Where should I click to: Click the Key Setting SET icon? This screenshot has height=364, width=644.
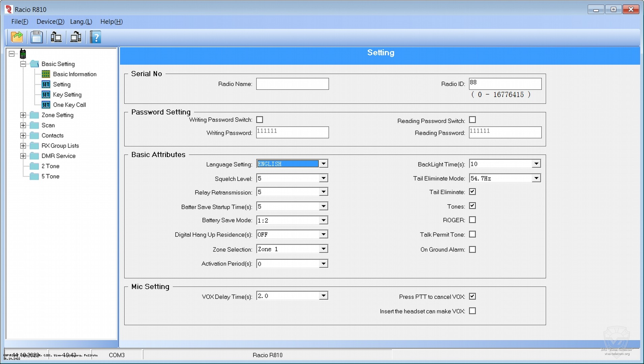point(46,95)
